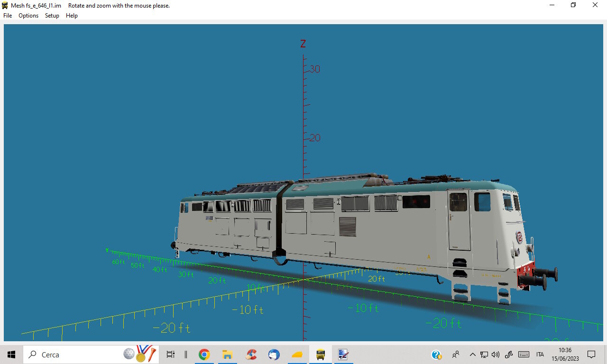Click the ITA language indicator

(x=540, y=355)
